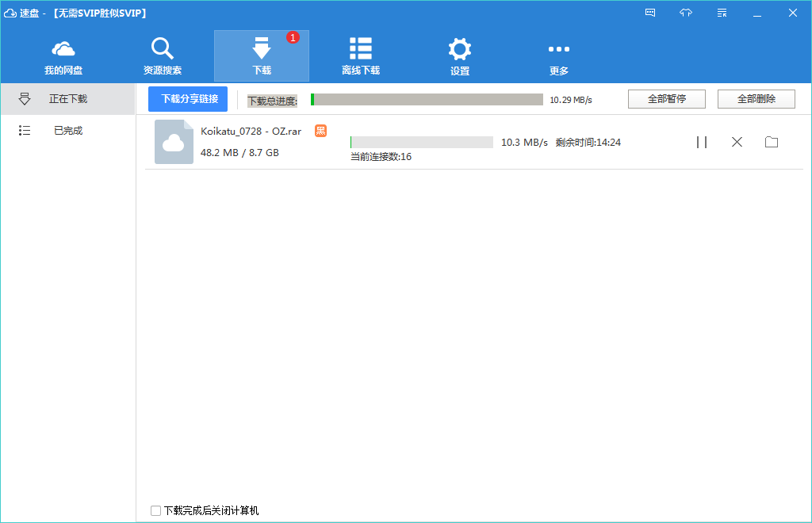Click the 剩余时间:14:24 text
This screenshot has width=812, height=523.
click(x=588, y=143)
